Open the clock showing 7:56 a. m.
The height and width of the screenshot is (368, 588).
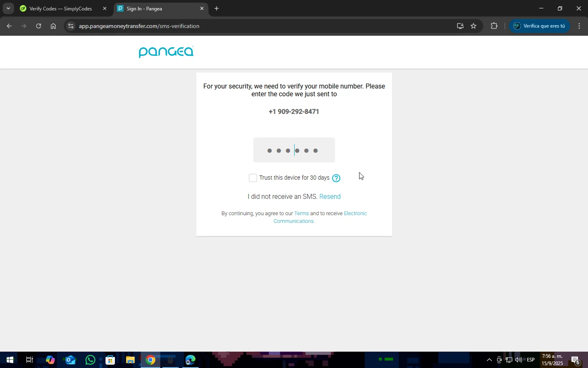coord(553,360)
